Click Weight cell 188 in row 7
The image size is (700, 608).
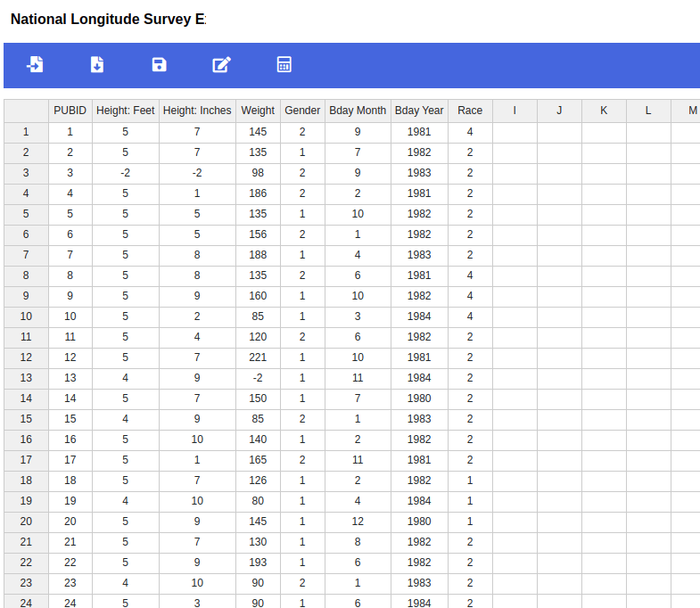258,255
